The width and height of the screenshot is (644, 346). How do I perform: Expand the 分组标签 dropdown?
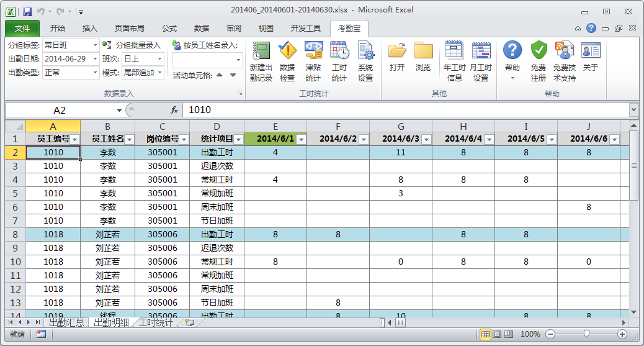point(95,45)
